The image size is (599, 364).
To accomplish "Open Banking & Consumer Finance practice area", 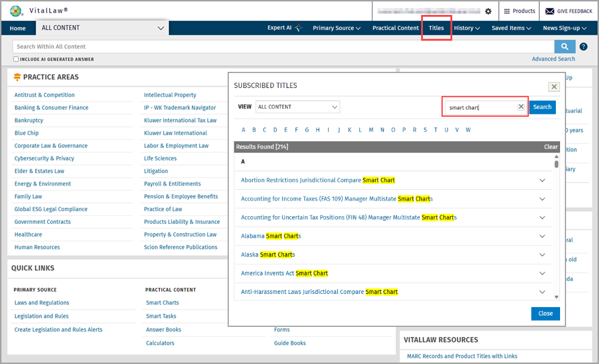I will 51,108.
